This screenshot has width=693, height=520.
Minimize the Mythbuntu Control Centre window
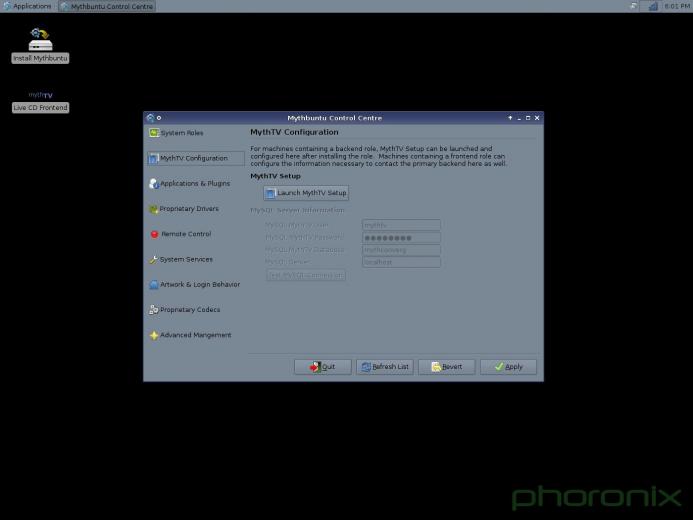[x=519, y=118]
